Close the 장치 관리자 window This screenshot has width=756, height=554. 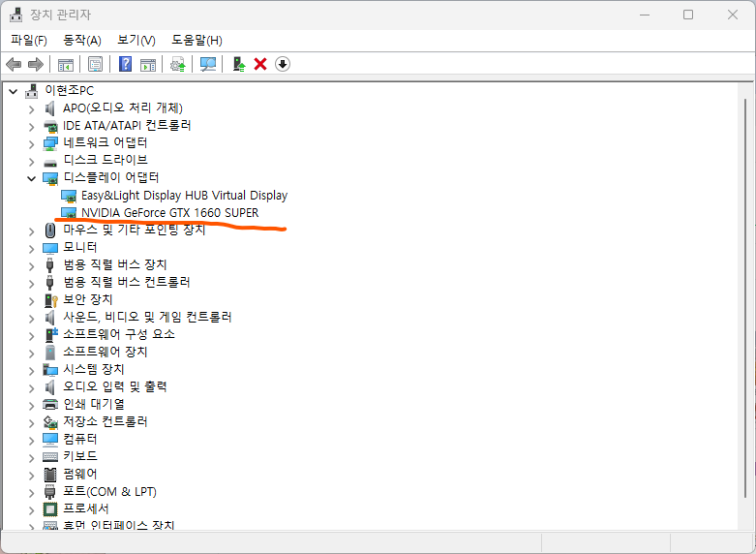click(733, 15)
